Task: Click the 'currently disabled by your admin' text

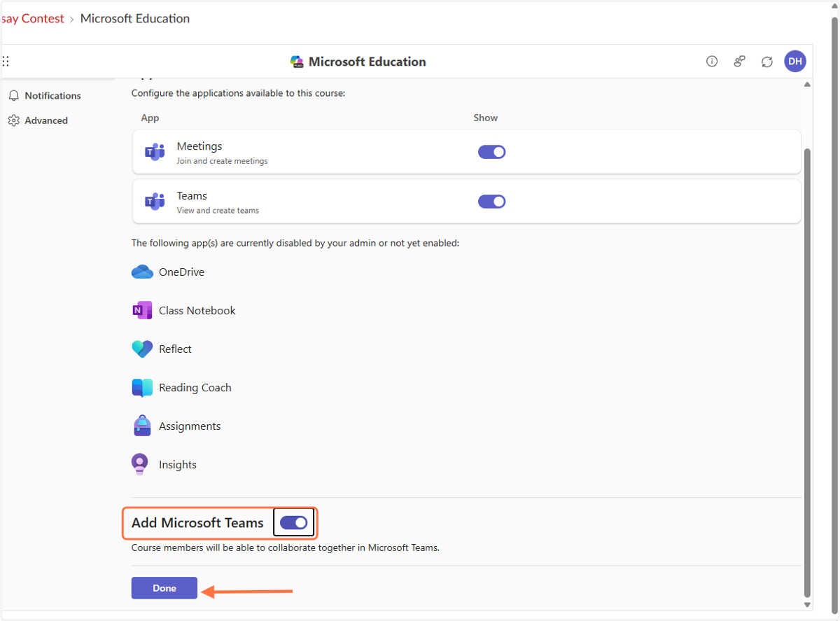Action: (x=295, y=243)
